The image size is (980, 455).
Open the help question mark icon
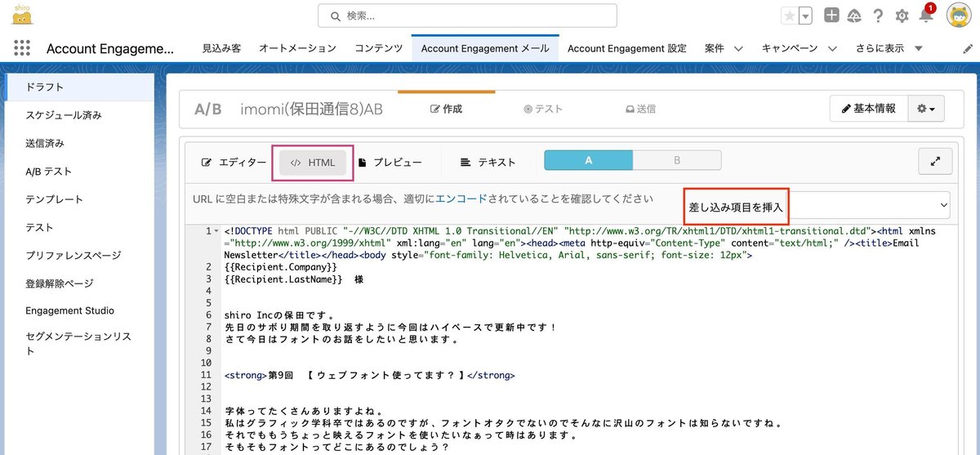(x=878, y=16)
